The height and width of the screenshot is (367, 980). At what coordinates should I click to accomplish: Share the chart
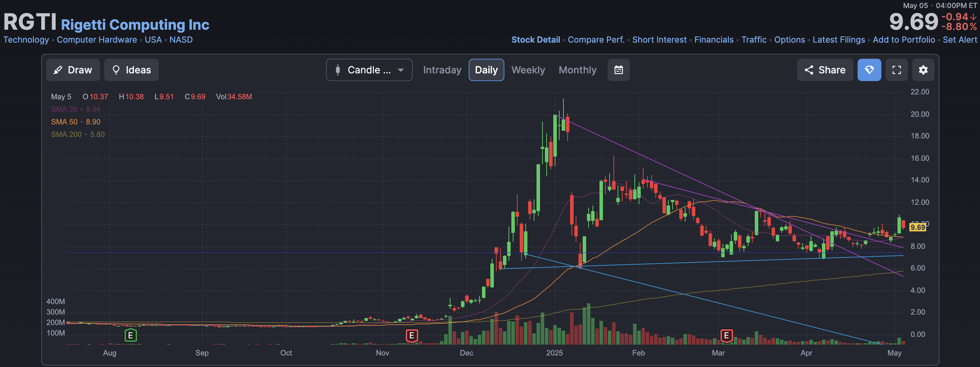click(x=825, y=70)
